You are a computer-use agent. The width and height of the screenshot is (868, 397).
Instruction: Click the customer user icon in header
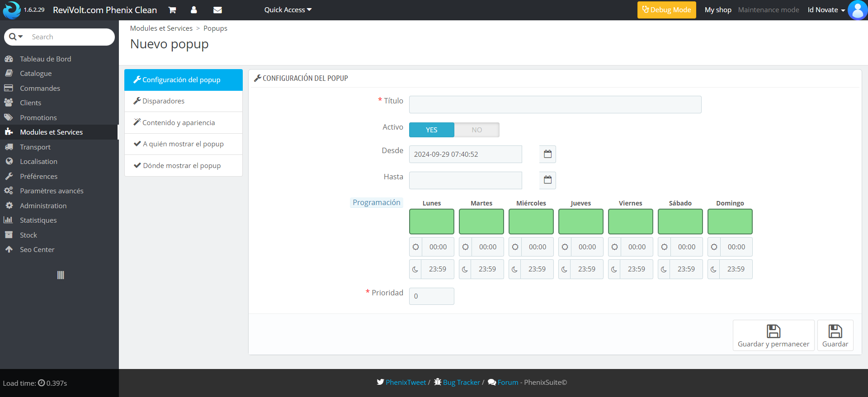pos(194,10)
